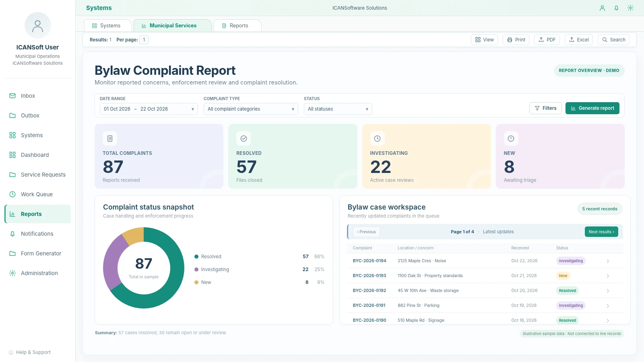Viewport: 644px width, 362px height.
Task: Open the user profile icon in top bar
Action: tap(602, 8)
